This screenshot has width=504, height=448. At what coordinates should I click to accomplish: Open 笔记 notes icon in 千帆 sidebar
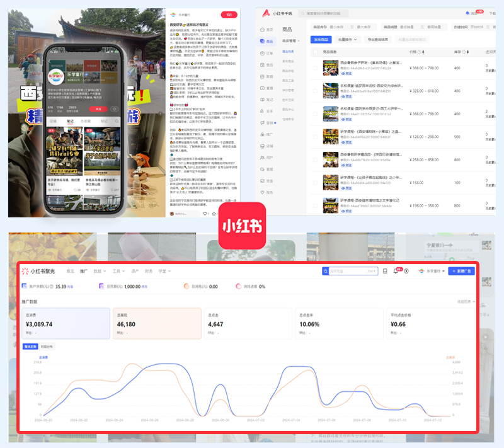coord(262,100)
